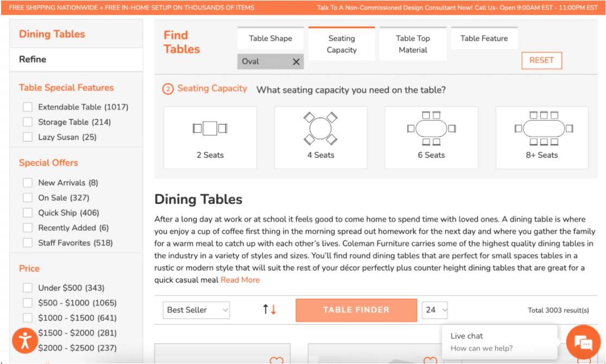606x364 pixels.
Task: Open the live chat bubble icon
Action: [583, 342]
